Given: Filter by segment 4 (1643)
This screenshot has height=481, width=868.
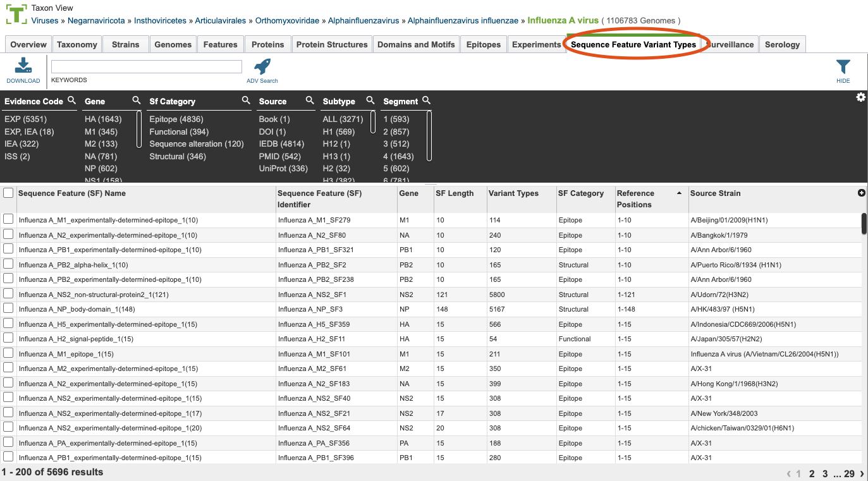Looking at the screenshot, I should click(x=398, y=157).
